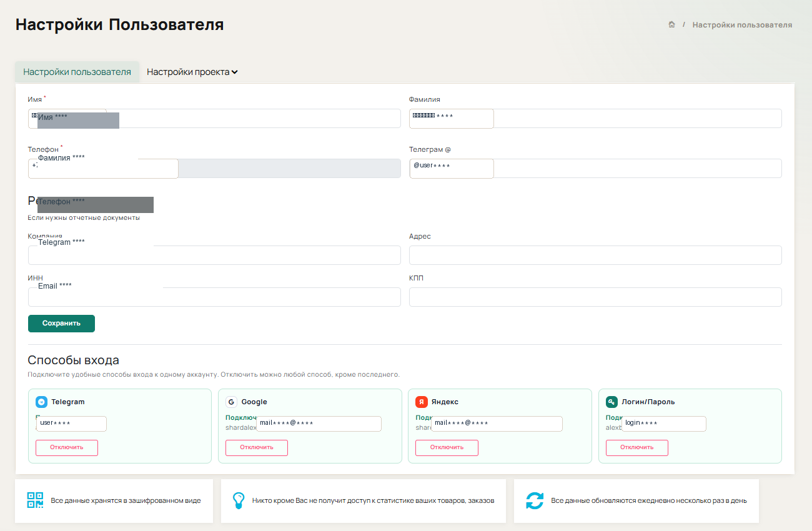Screen dimensions: 812x531
Task: Disconnect Логин/Пароль with Отключить
Action: 637,448
